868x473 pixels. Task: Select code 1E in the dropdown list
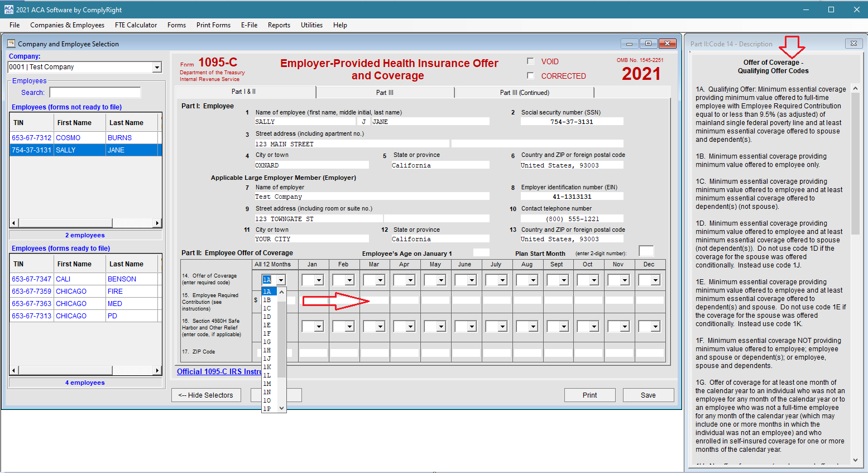(267, 325)
